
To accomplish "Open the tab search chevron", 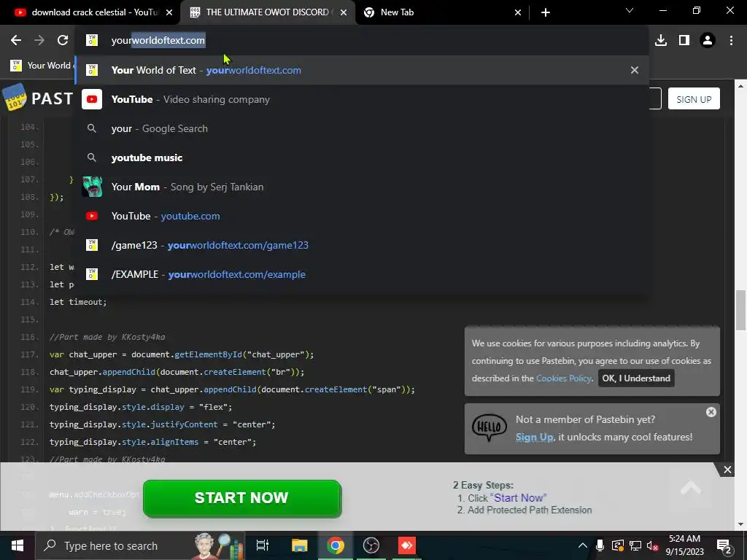I will tap(630, 10).
